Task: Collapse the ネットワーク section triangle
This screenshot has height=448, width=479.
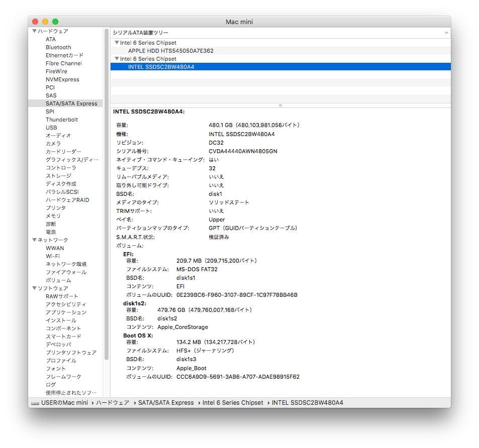Action: (x=35, y=240)
